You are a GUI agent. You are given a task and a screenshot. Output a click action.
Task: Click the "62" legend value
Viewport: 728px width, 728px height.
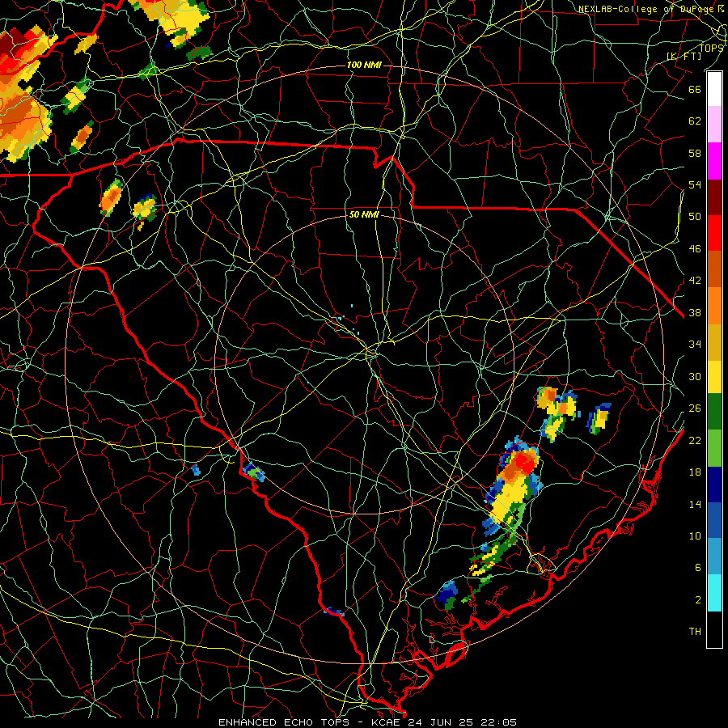click(695, 121)
